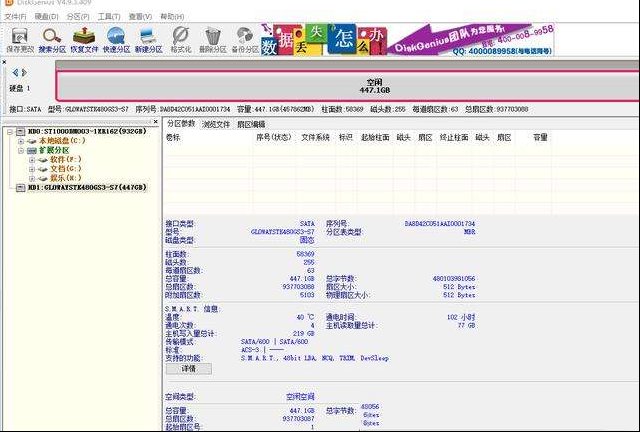This screenshot has width=640, height=432.
Task: Click the 终止柱面 column header
Action: pyautogui.click(x=453, y=138)
